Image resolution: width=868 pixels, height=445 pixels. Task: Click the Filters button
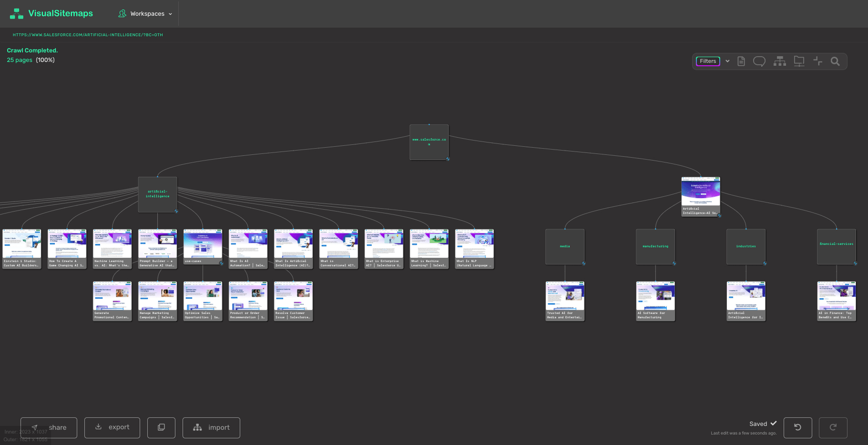click(708, 61)
